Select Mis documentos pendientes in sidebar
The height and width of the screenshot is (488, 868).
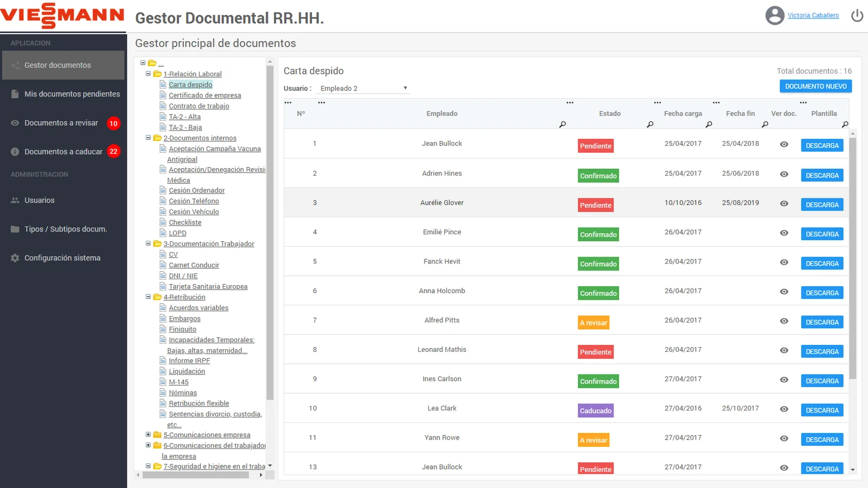(72, 94)
